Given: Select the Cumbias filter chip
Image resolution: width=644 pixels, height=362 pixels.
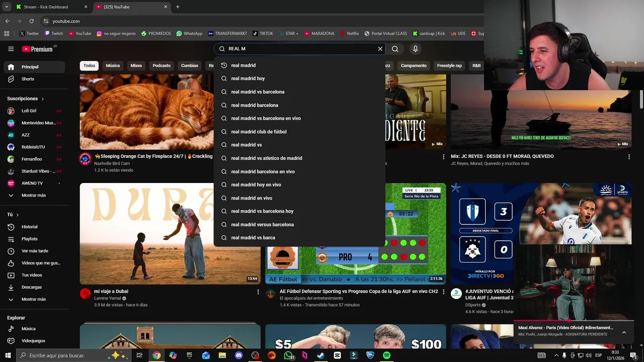Looking at the screenshot, I should (x=190, y=65).
